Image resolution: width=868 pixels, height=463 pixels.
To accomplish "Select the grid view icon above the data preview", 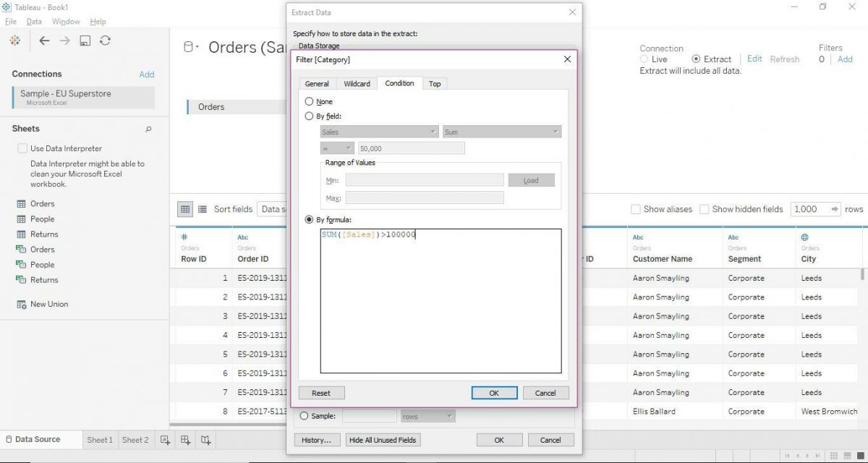I will pos(186,209).
